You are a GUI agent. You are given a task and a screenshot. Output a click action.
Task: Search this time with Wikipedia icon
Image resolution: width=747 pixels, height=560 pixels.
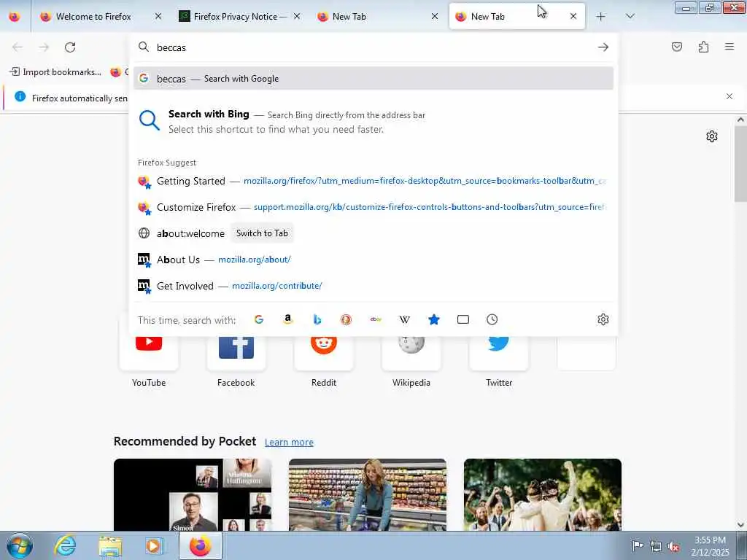[x=404, y=319]
